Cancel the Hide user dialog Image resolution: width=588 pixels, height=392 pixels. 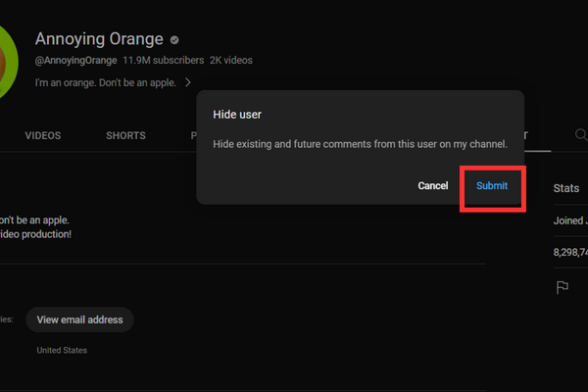pyautogui.click(x=433, y=185)
